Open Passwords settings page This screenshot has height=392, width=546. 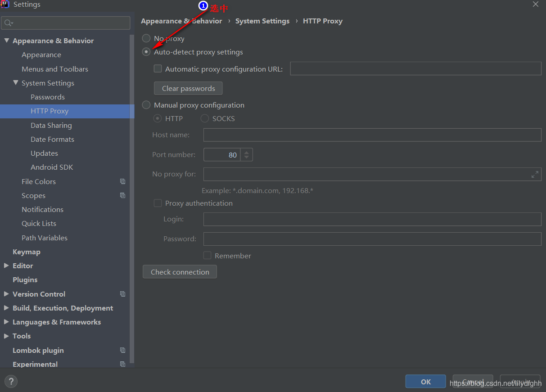click(x=48, y=97)
